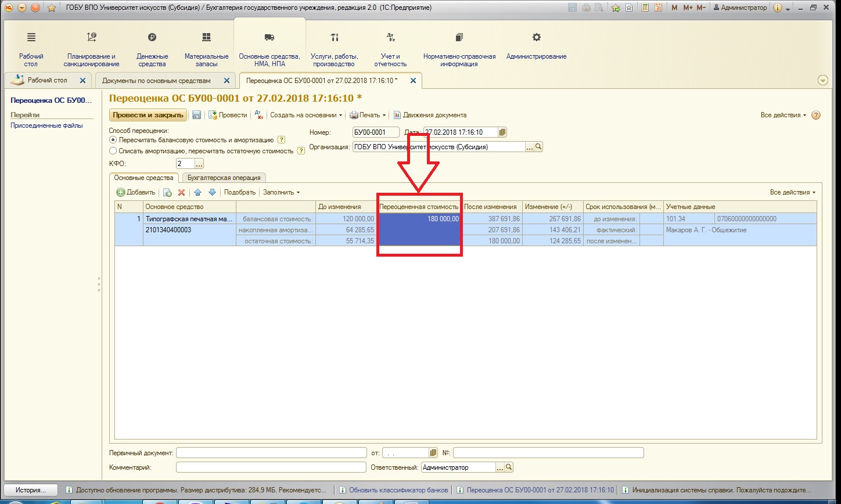841x504 pixels.
Task: Open selection list for КФО field
Action: click(199, 164)
